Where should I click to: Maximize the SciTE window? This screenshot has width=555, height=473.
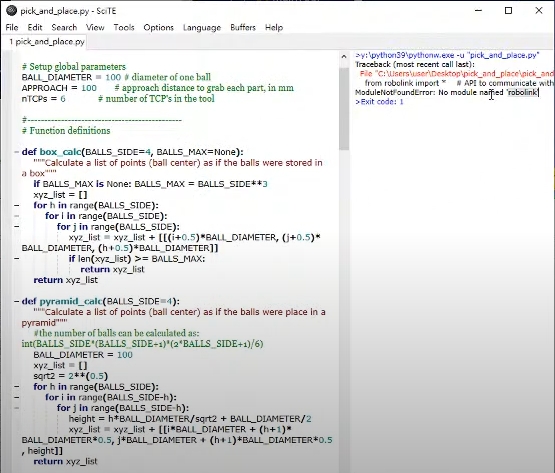[x=508, y=11]
